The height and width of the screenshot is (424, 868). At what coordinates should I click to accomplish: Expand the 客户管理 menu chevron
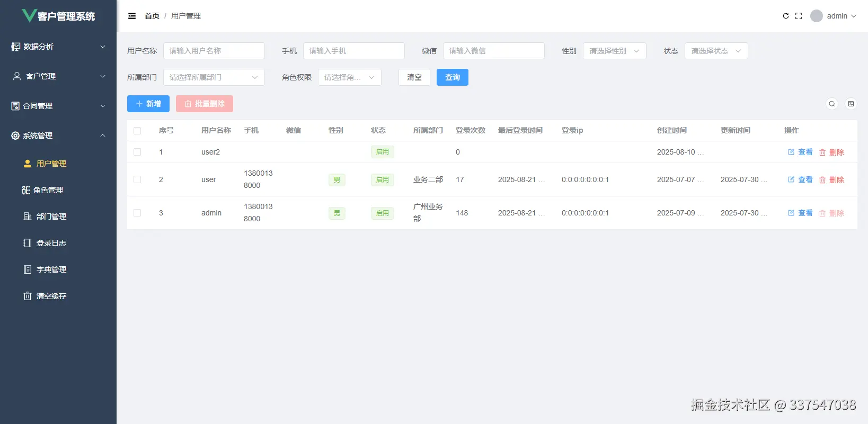(x=103, y=76)
